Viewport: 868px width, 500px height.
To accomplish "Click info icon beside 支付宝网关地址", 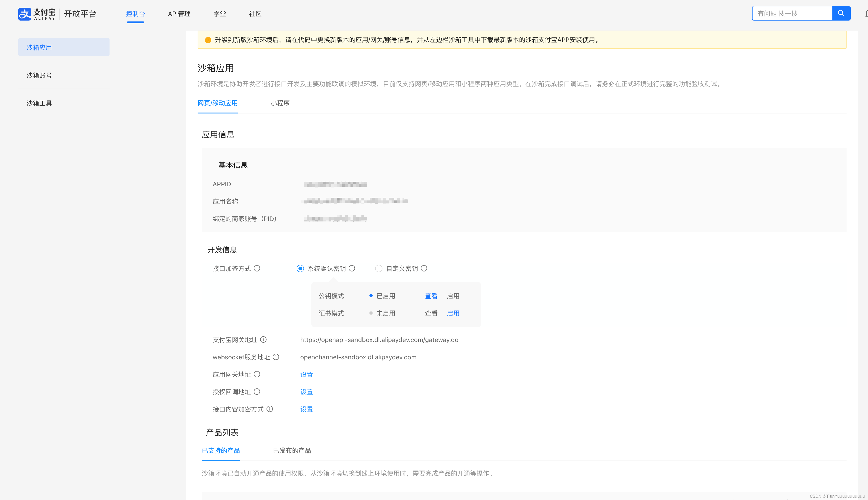I will 263,340.
